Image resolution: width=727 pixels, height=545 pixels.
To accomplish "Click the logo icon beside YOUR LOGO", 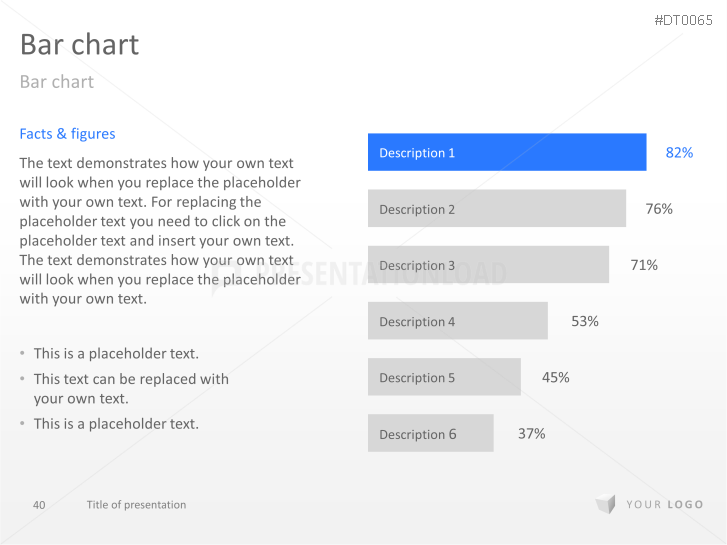I will tap(605, 505).
